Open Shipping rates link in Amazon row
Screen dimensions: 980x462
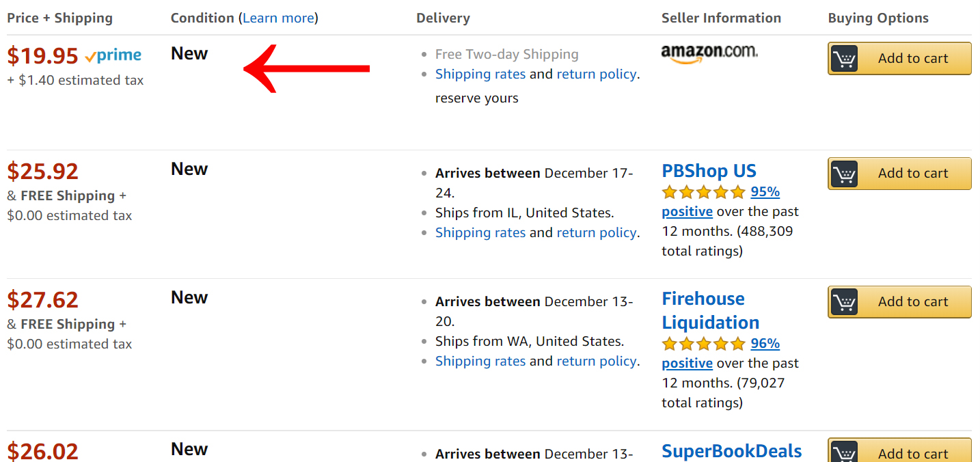tap(480, 74)
